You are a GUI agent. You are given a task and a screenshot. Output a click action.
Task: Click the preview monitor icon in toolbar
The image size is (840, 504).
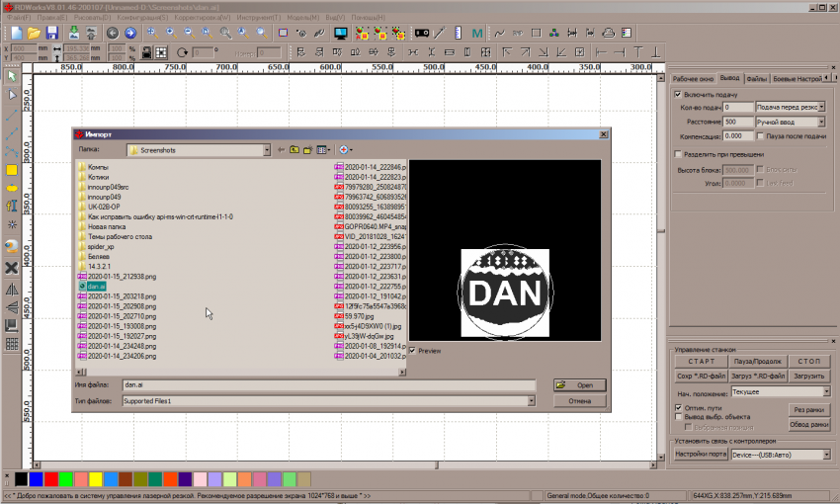pyautogui.click(x=340, y=33)
